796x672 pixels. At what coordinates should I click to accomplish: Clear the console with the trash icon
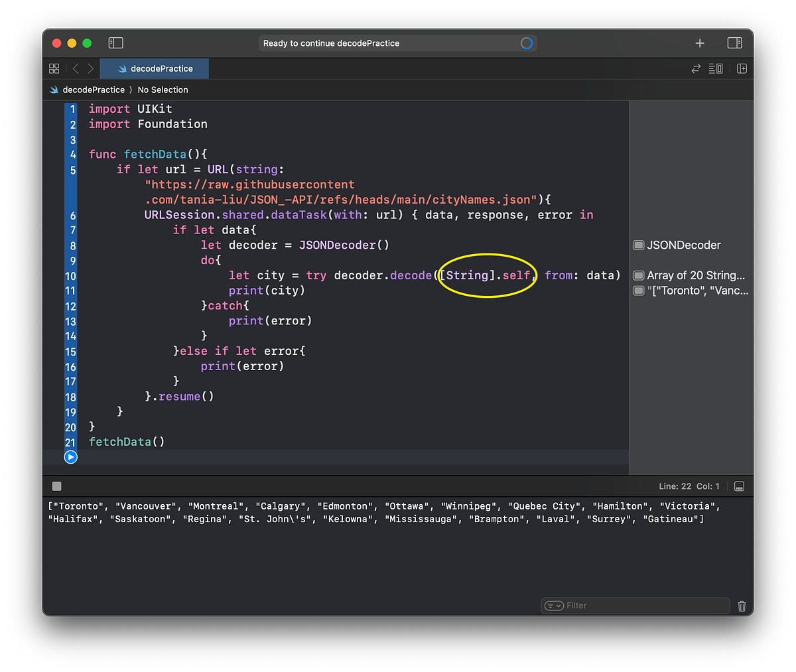tap(742, 606)
